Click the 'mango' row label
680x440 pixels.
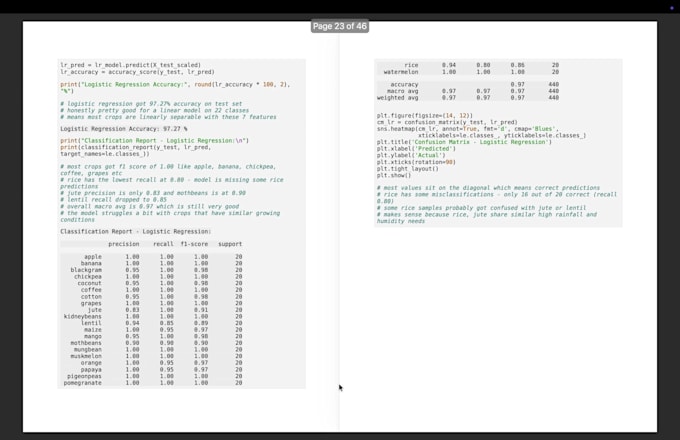point(93,336)
